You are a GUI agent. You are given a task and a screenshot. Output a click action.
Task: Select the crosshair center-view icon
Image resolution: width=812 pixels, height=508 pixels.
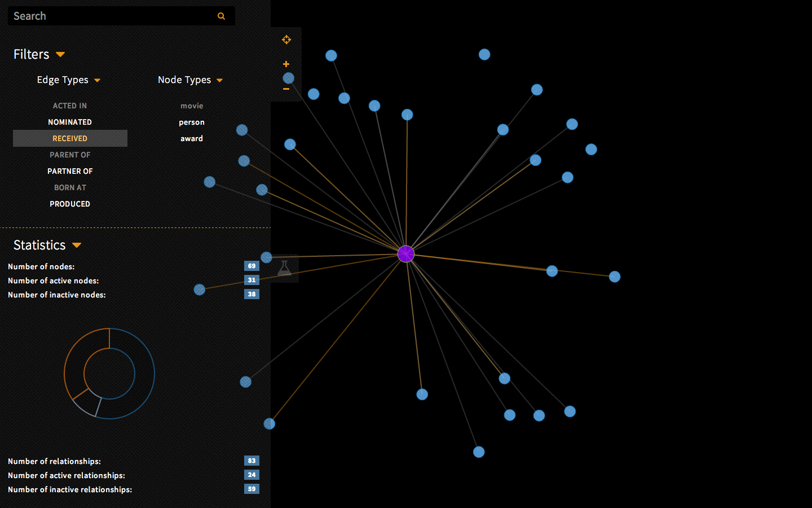pyautogui.click(x=286, y=40)
